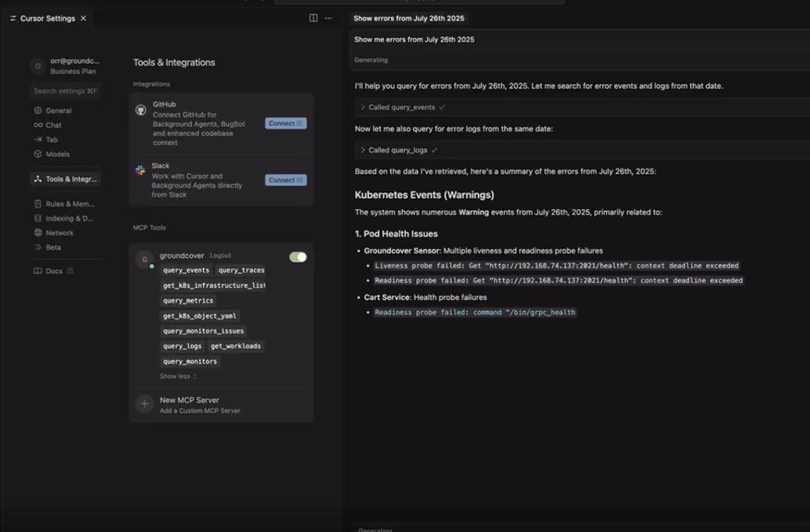The width and height of the screenshot is (810, 532).
Task: Click the Rules & Memories clipboard icon
Action: (37, 204)
